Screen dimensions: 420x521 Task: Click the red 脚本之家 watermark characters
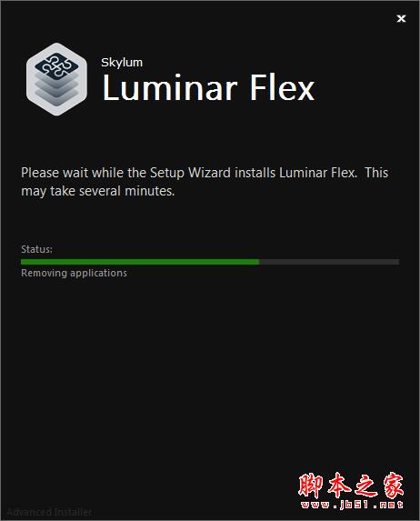pyautogui.click(x=351, y=486)
